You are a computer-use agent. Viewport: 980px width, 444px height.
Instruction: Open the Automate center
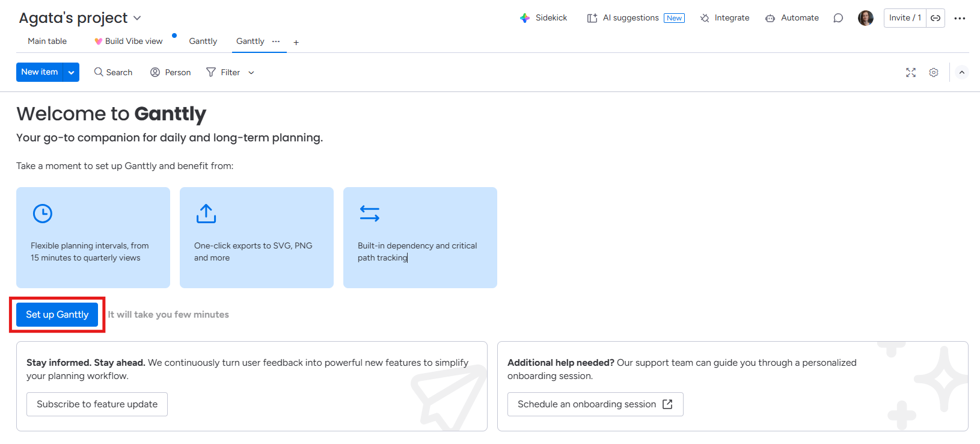click(792, 18)
